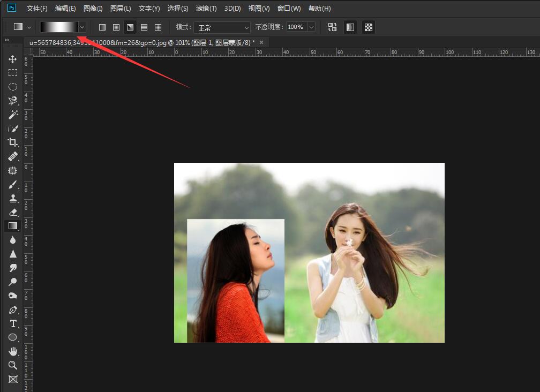Open the tool preset picker arrow
The width and height of the screenshot is (540, 392).
[x=29, y=27]
